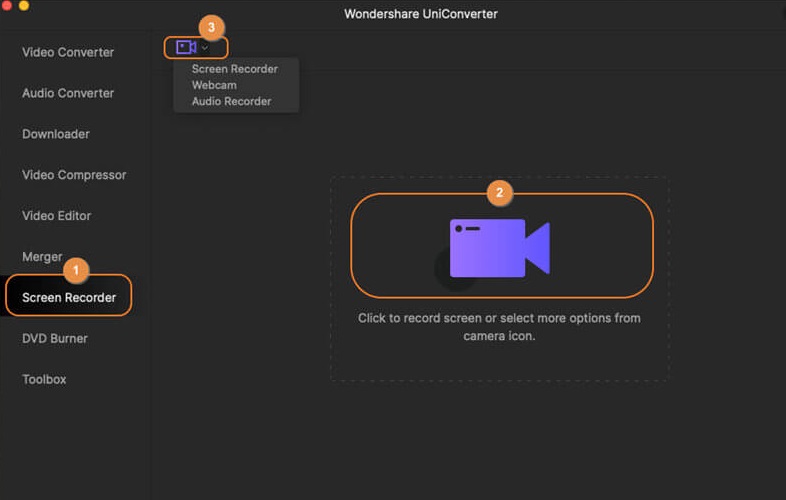The image size is (786, 500).
Task: Open Video Compressor from the sidebar
Action: tap(74, 175)
